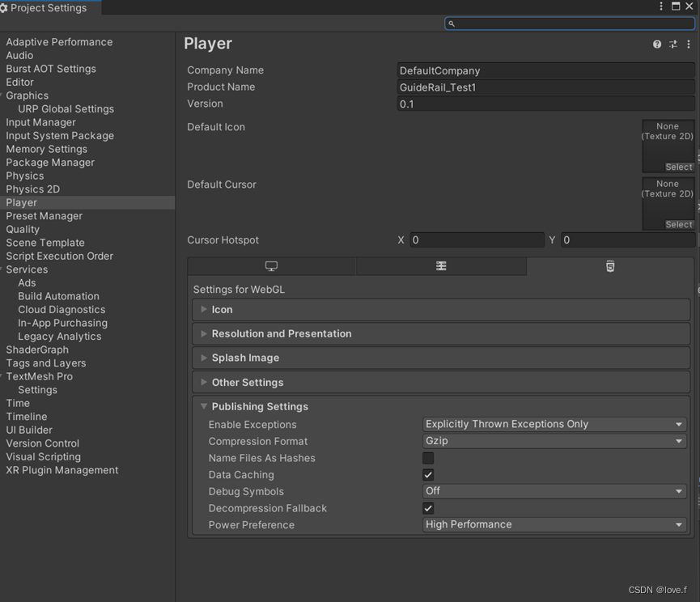Open Scene Template settings
Viewport: 700px width, 602px height.
[x=45, y=243]
